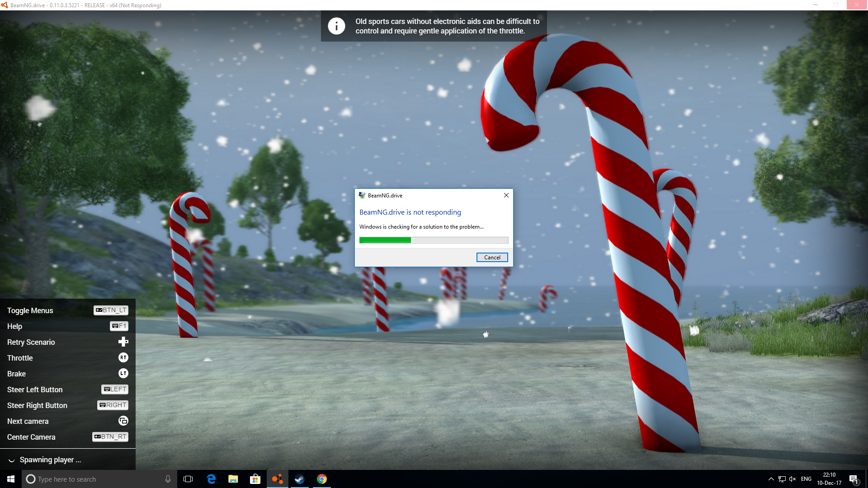868x488 pixels.
Task: Click the BeamNG.drive taskbar icon
Action: tap(278, 479)
